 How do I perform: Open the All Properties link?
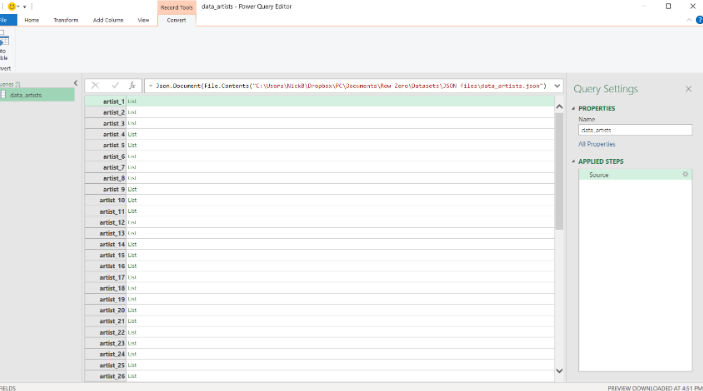point(597,144)
